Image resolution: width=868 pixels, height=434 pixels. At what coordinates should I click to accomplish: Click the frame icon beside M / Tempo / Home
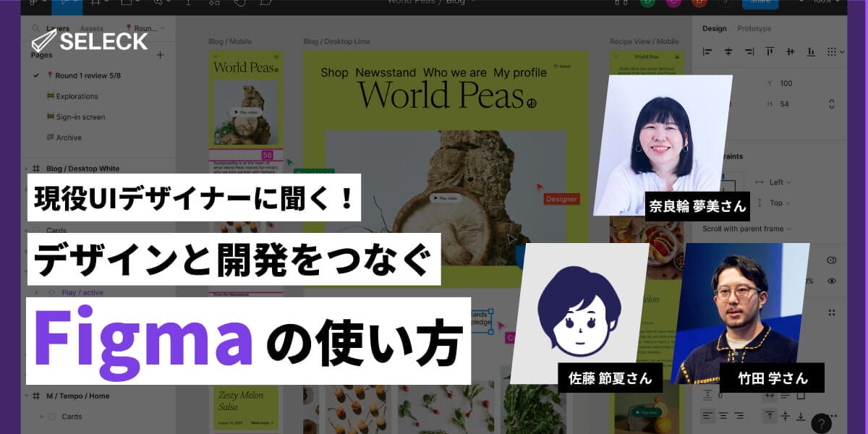point(36,396)
